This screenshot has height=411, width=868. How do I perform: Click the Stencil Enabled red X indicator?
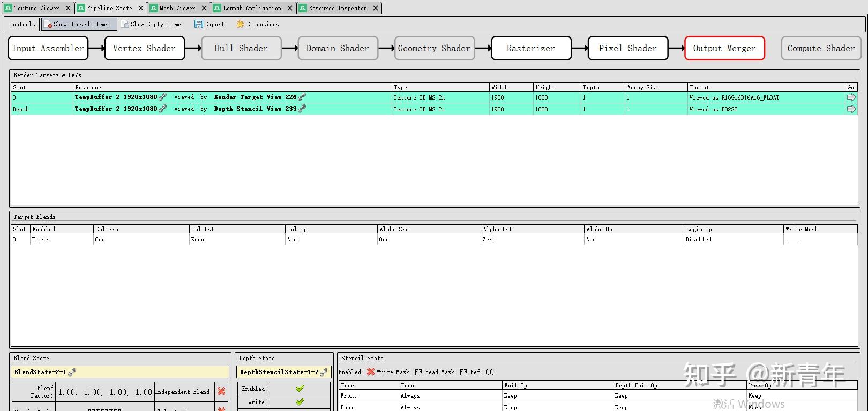tap(371, 371)
